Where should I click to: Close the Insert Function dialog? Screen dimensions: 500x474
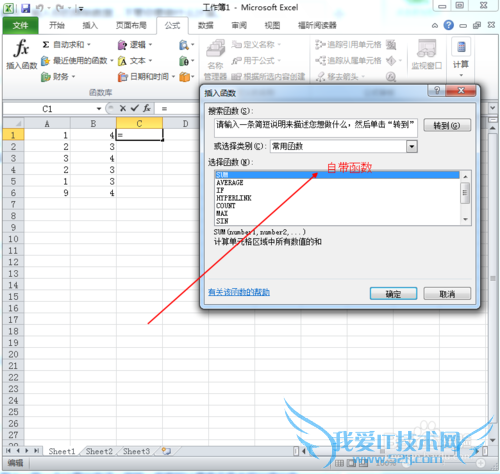(x=461, y=90)
